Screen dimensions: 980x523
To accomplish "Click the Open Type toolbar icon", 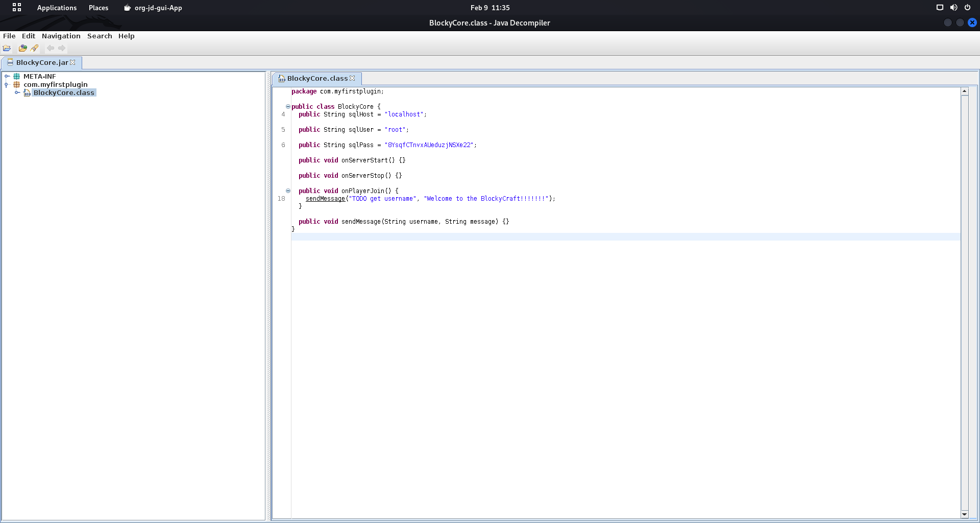I will (x=22, y=49).
